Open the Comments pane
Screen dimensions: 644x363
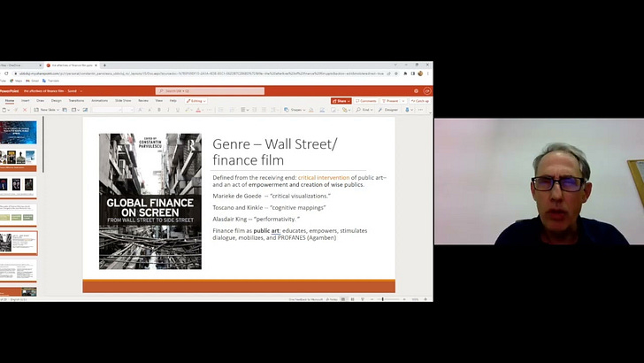[365, 101]
